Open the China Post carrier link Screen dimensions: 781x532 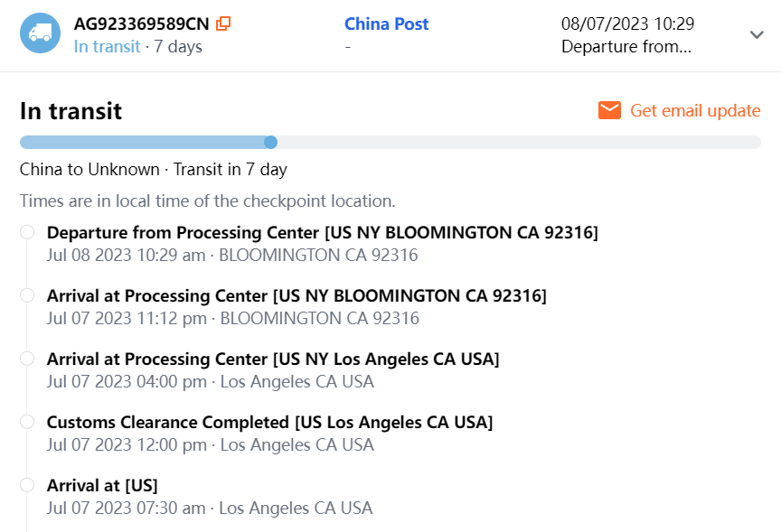pos(387,23)
